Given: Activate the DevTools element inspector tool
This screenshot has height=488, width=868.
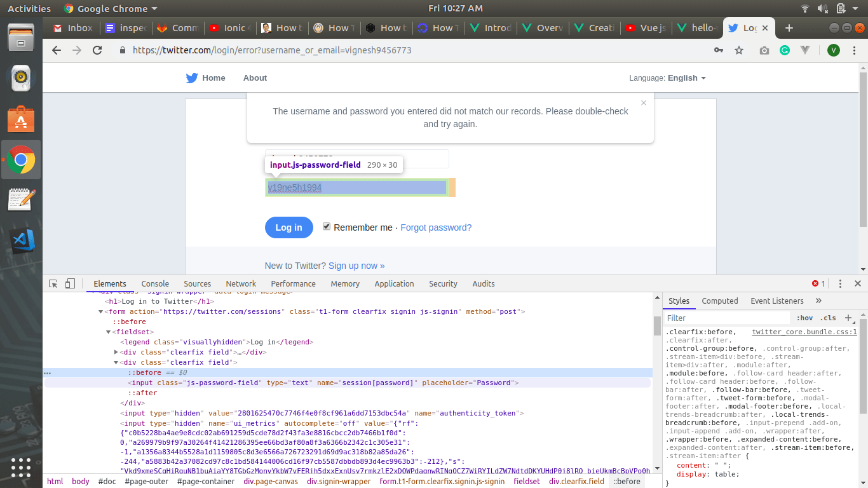Looking at the screenshot, I should click(53, 284).
